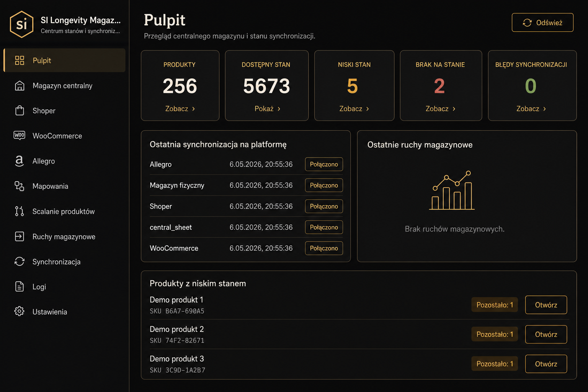Image resolution: width=588 pixels, height=392 pixels.
Task: Open Ruchy magazynowe in the sidebar
Action: click(64, 237)
